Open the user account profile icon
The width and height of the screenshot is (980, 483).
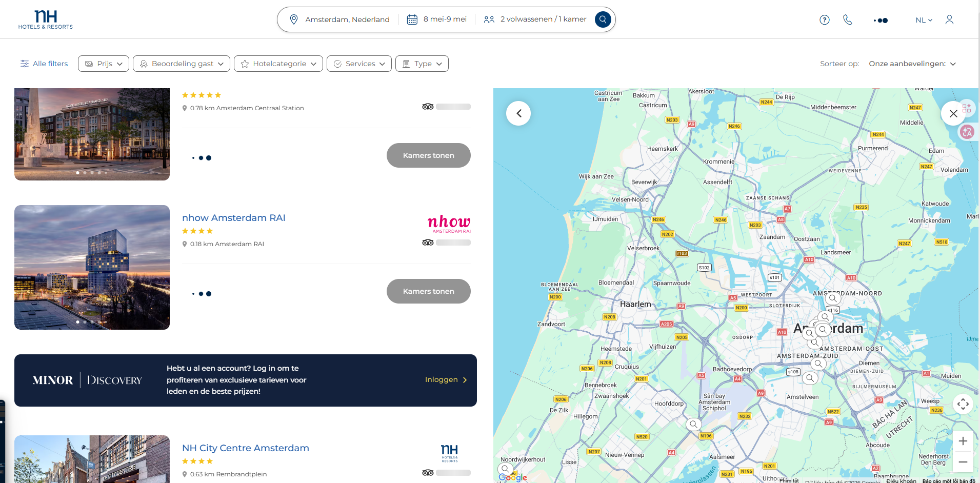(949, 19)
